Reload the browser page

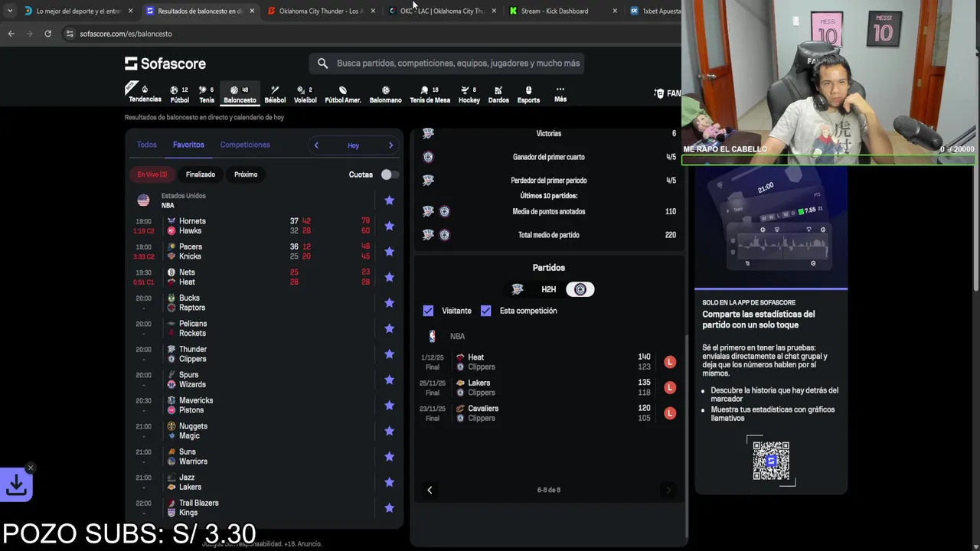(47, 34)
